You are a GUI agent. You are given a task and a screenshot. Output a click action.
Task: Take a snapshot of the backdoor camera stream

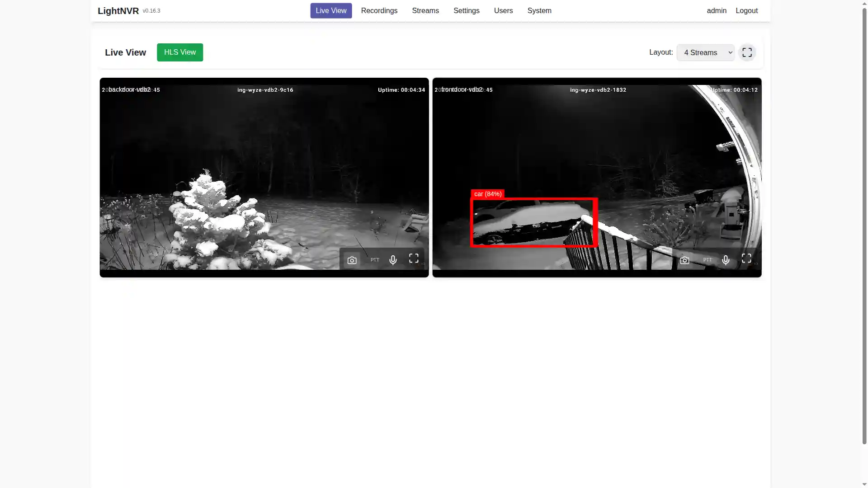[x=352, y=259]
